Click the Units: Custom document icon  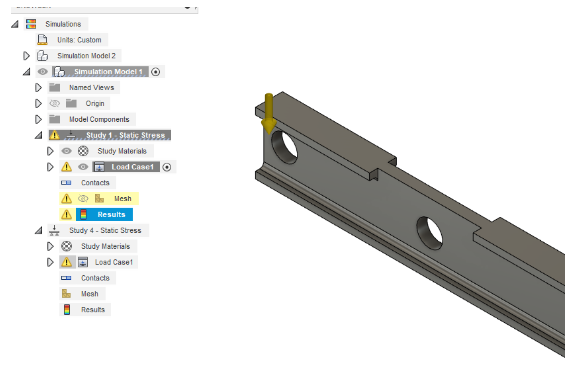pos(43,40)
